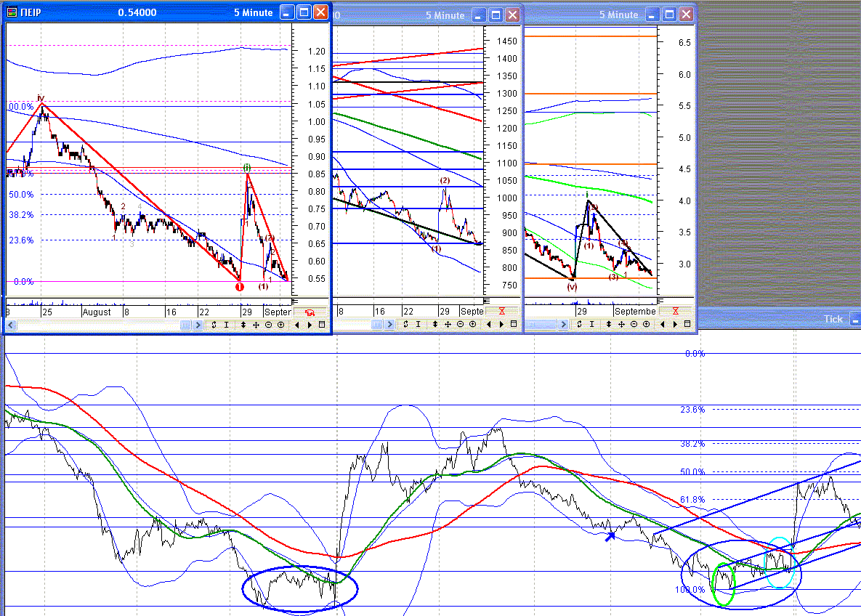Click the ПЕІР chart window title icon
Viewport: 861px width, 616px height.
pyautogui.click(x=12, y=12)
